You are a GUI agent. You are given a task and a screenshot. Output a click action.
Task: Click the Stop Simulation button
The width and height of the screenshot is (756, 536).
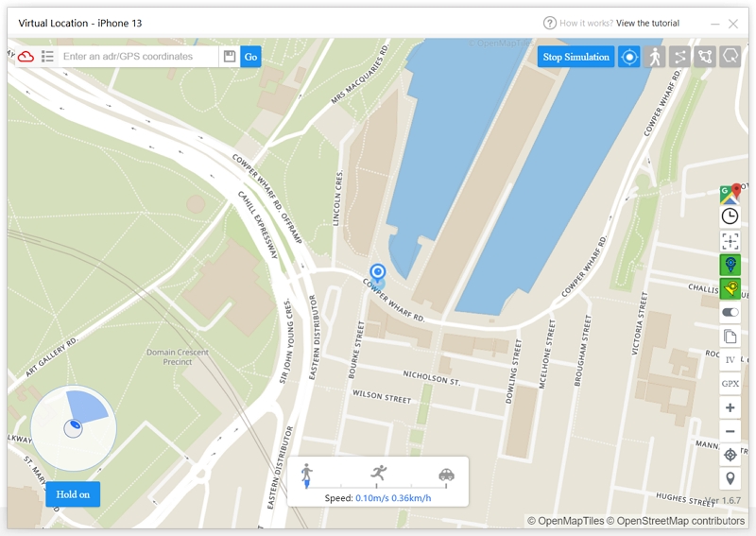click(576, 57)
